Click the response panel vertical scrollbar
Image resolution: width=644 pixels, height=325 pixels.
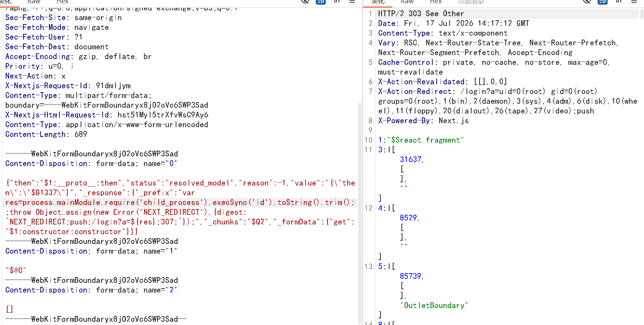tap(641, 14)
